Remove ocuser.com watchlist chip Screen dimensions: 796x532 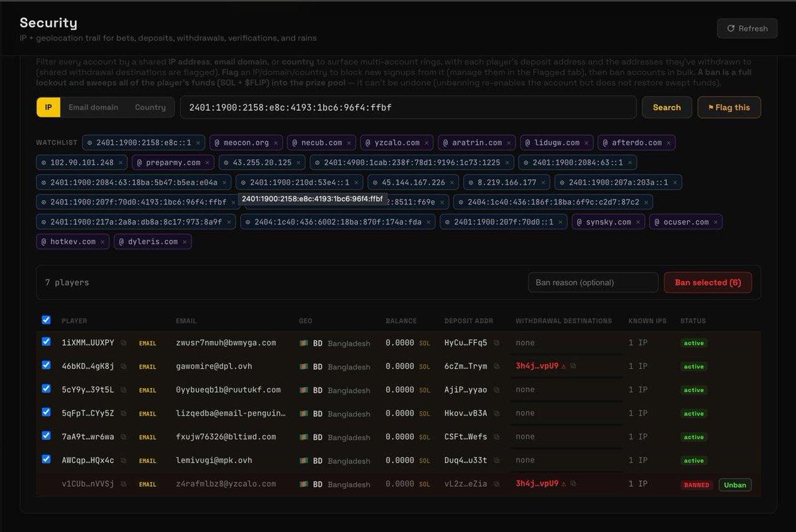pos(716,222)
